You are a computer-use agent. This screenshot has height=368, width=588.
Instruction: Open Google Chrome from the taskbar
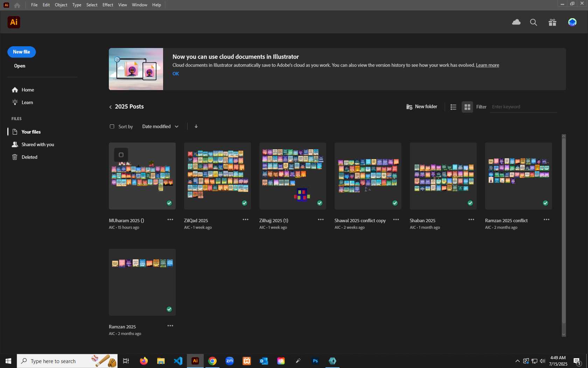212,361
